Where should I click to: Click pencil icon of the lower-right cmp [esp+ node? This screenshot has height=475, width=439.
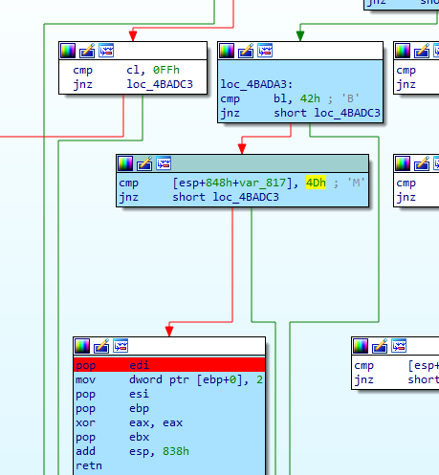(380, 346)
